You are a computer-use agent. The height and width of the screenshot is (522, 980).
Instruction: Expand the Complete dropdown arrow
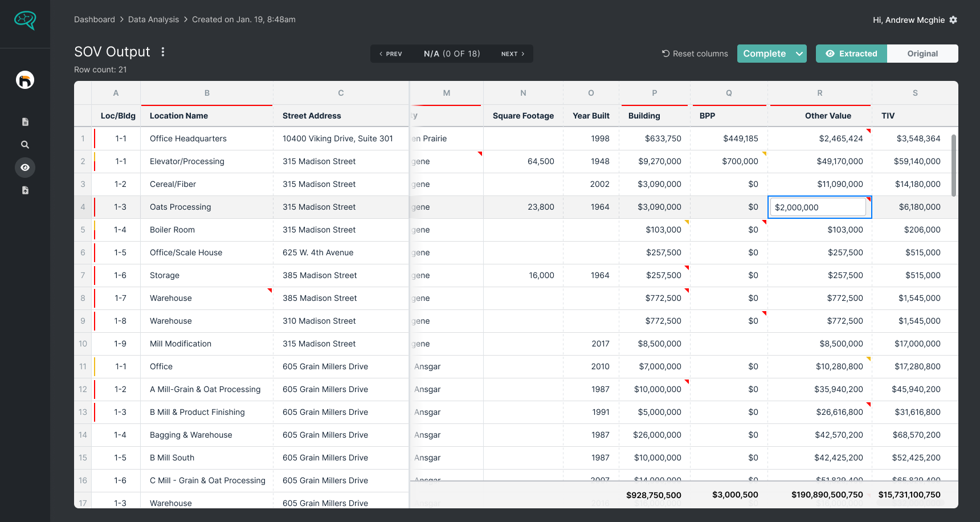point(799,54)
